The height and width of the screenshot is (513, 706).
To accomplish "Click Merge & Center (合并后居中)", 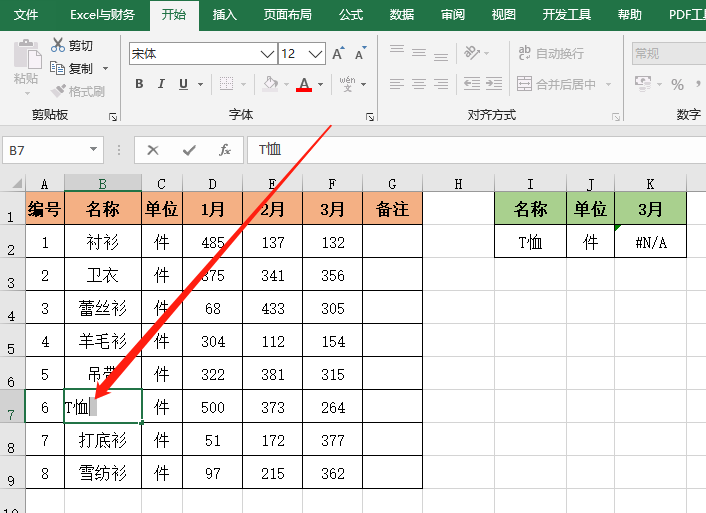I will pos(557,84).
